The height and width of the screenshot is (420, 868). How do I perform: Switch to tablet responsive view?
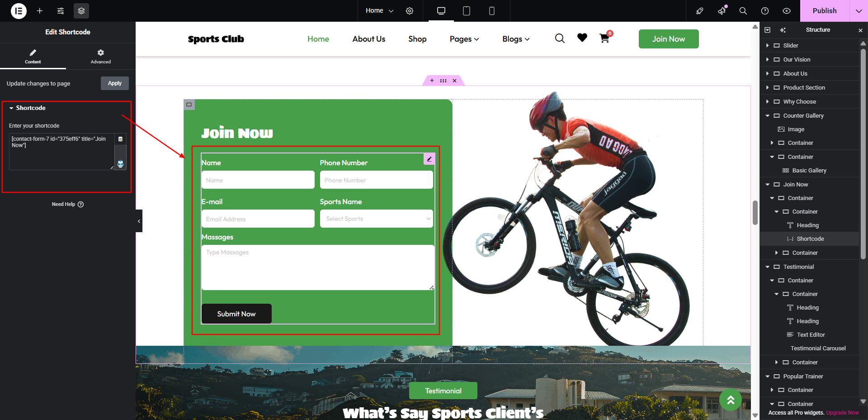click(467, 11)
